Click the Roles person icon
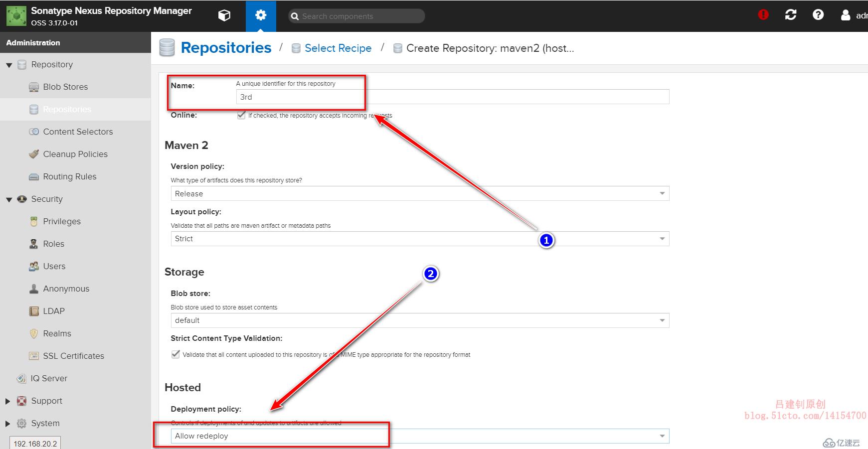Image resolution: width=868 pixels, height=449 pixels. pyautogui.click(x=34, y=244)
